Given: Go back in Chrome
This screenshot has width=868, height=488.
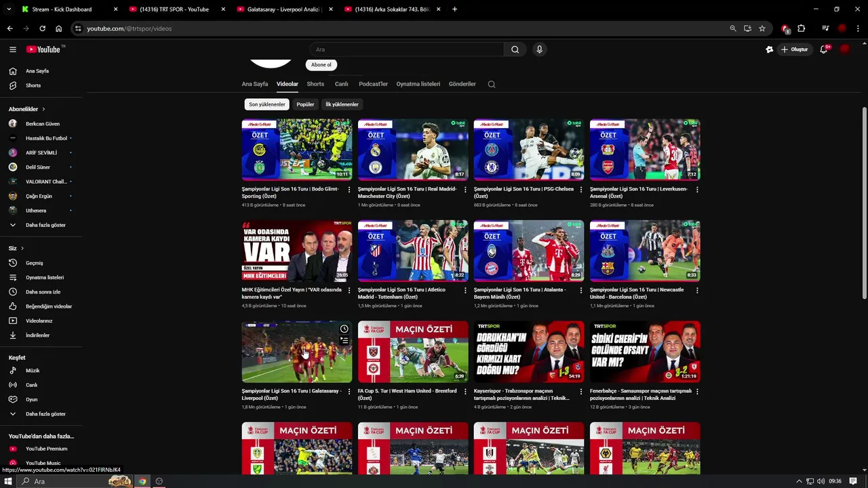Looking at the screenshot, I should [9, 28].
